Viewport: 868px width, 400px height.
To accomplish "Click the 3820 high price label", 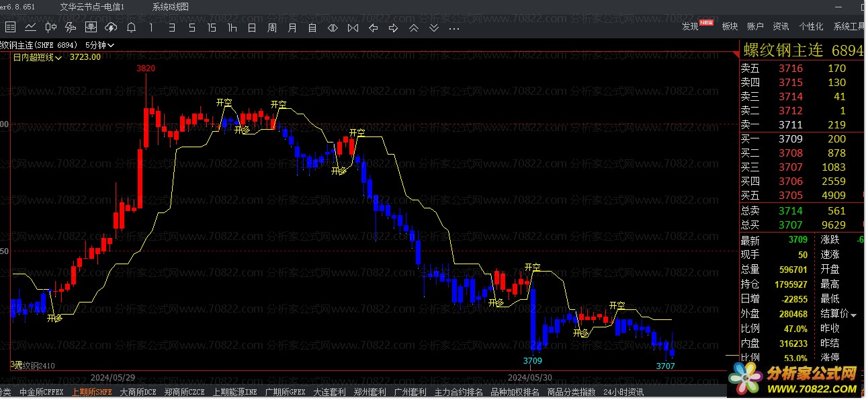I will coord(146,69).
